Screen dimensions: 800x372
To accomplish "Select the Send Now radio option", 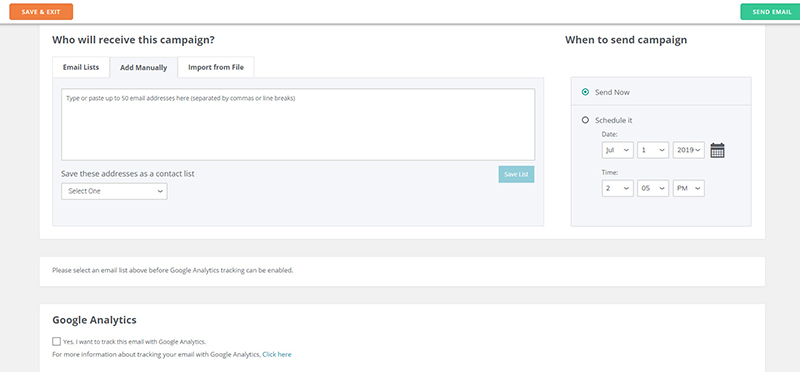I will click(x=585, y=92).
